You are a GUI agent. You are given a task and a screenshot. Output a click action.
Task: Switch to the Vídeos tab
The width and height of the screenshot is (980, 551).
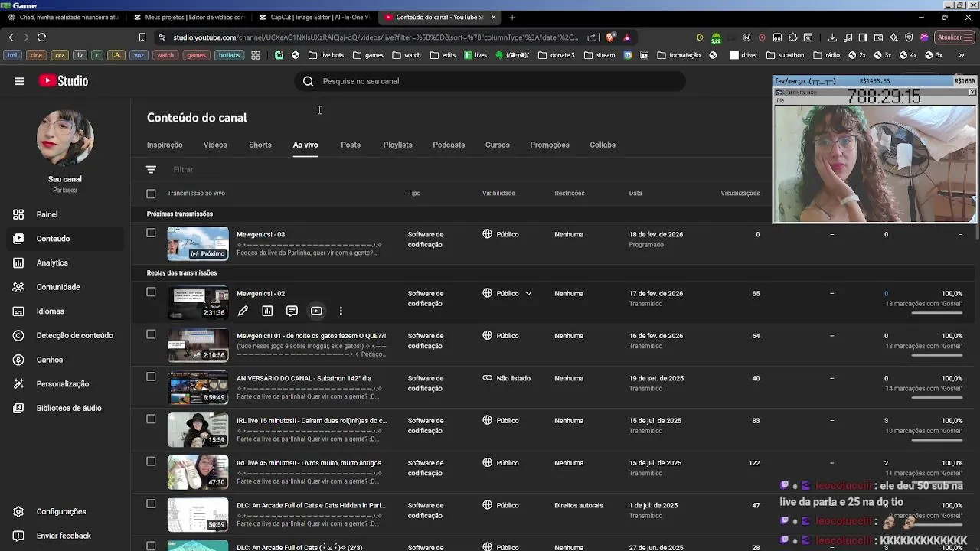215,145
